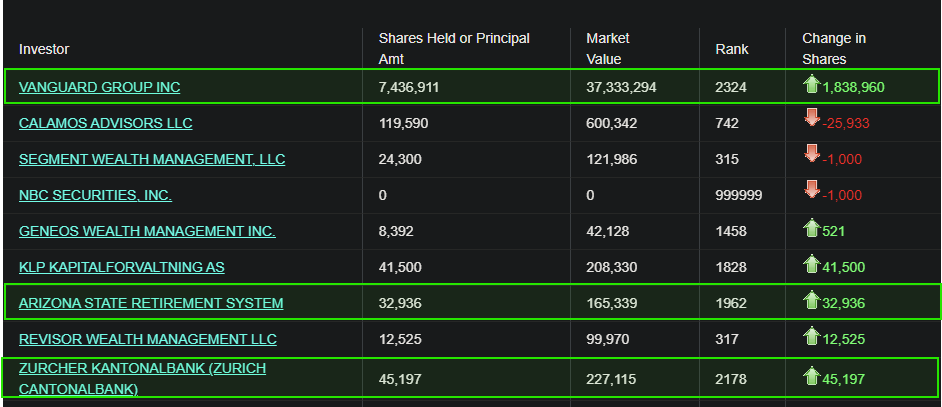Select shares held value 32,936
This screenshot has width=942, height=407.
[400, 304]
